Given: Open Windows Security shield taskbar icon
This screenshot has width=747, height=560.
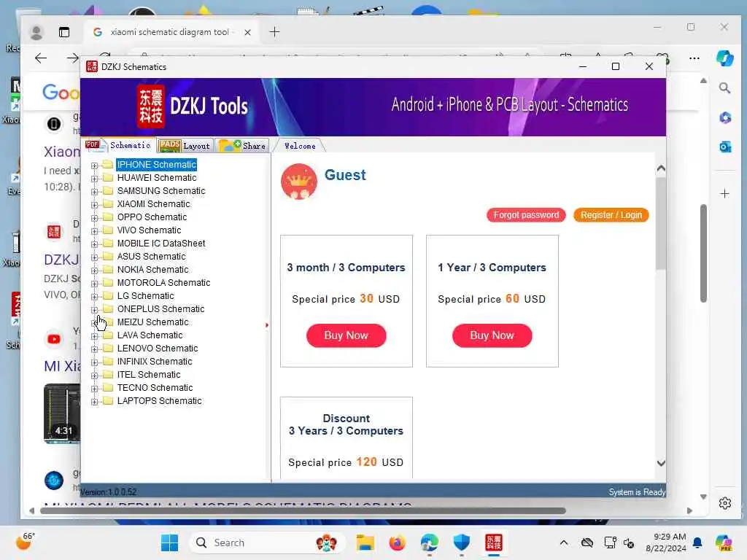Looking at the screenshot, I should point(461,542).
